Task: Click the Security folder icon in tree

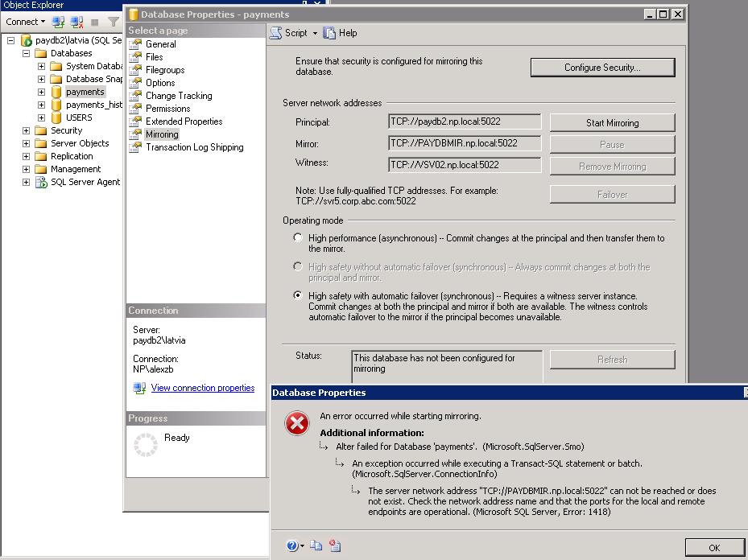Action: coord(41,130)
